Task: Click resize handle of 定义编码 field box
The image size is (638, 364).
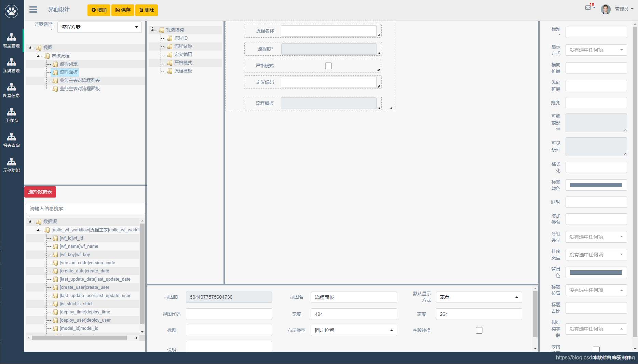Action: coord(379,86)
